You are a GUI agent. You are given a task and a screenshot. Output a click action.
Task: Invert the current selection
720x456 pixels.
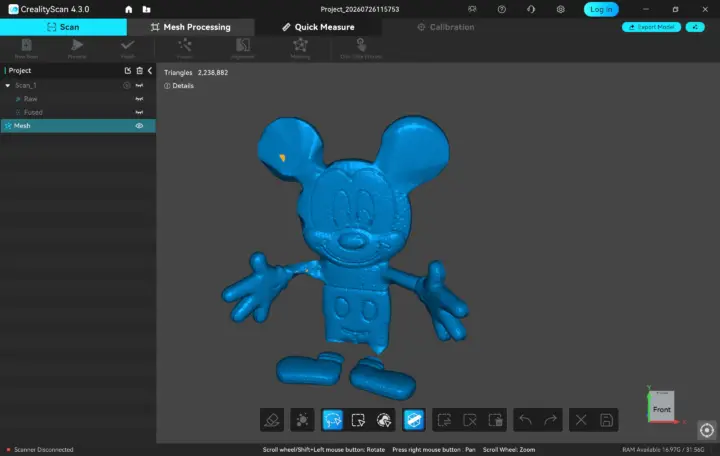tap(444, 420)
